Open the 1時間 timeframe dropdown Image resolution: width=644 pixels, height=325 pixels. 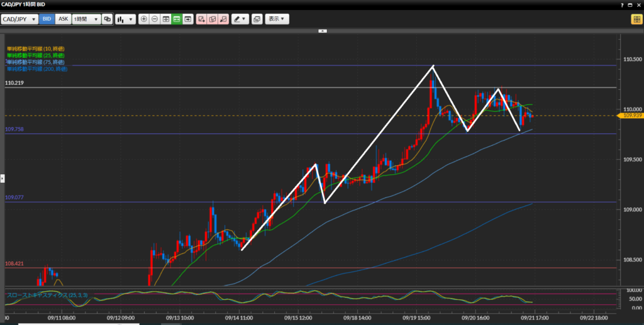[x=86, y=19]
